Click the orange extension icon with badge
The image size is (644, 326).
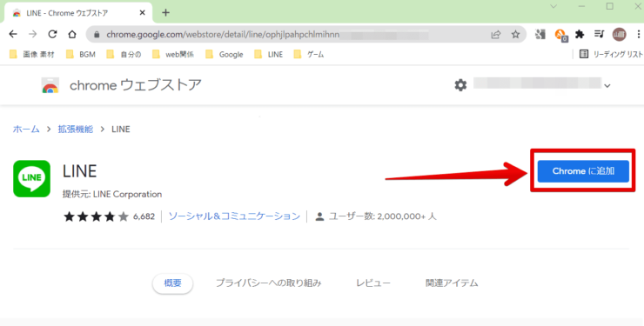pos(560,35)
